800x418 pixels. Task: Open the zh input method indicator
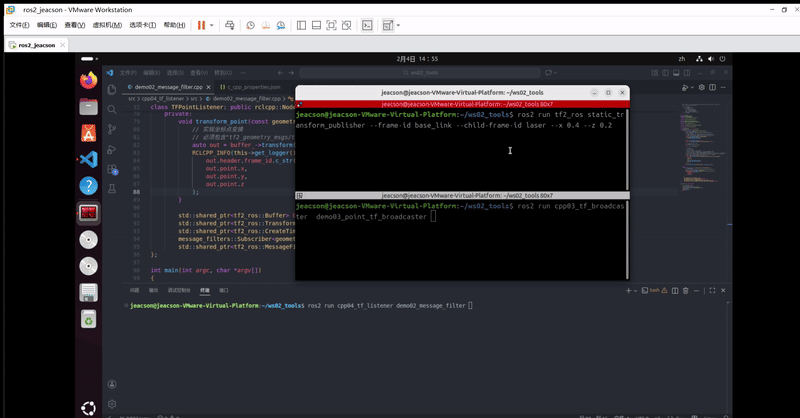(682, 59)
